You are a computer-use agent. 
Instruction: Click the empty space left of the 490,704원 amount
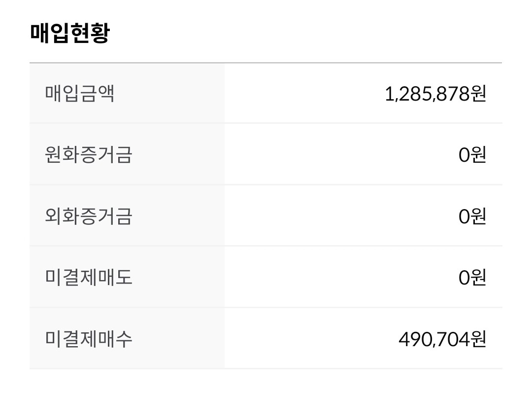coord(310,339)
